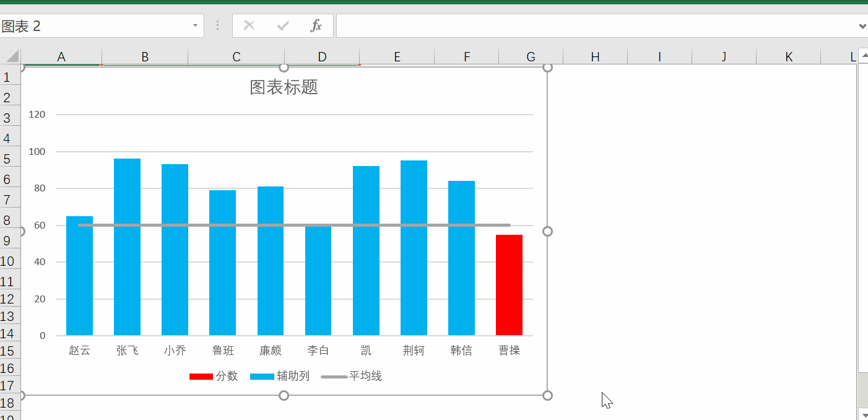The image size is (868, 420).
Task: Select column G header
Action: tap(531, 57)
